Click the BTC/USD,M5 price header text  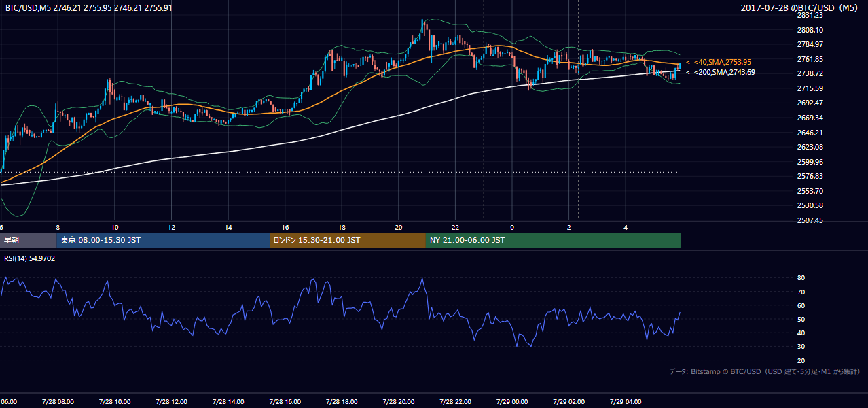point(88,8)
